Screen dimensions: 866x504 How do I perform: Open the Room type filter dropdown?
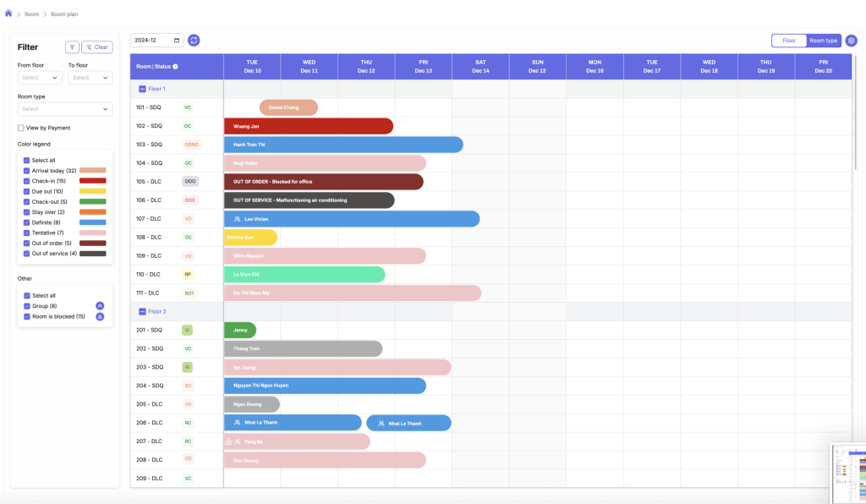[65, 109]
